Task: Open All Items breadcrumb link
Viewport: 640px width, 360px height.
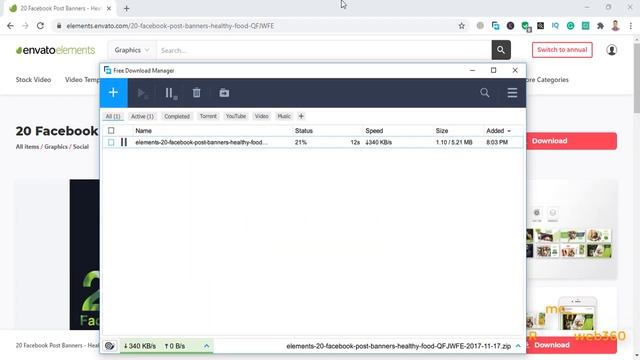Action: point(27,147)
